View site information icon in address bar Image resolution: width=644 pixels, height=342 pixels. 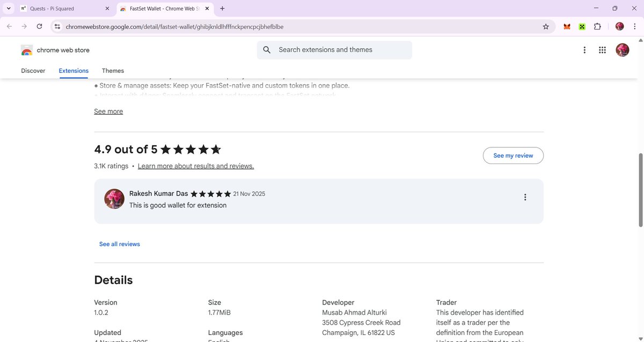click(x=57, y=26)
